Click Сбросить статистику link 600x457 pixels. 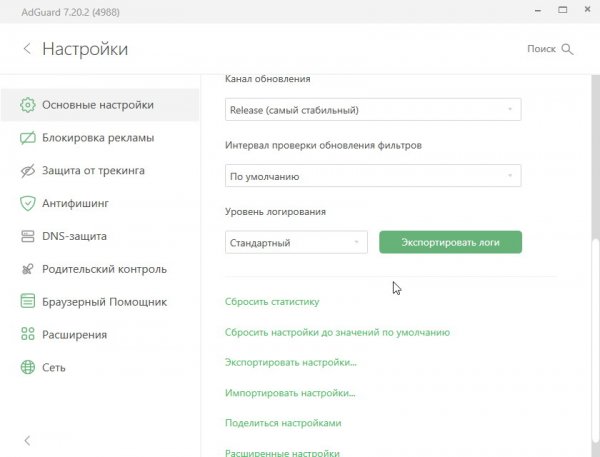[x=272, y=302]
